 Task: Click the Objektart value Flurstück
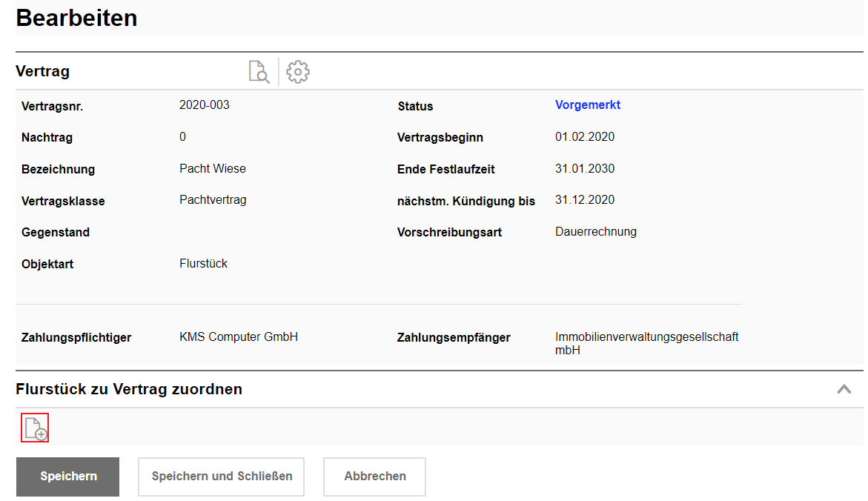(203, 264)
